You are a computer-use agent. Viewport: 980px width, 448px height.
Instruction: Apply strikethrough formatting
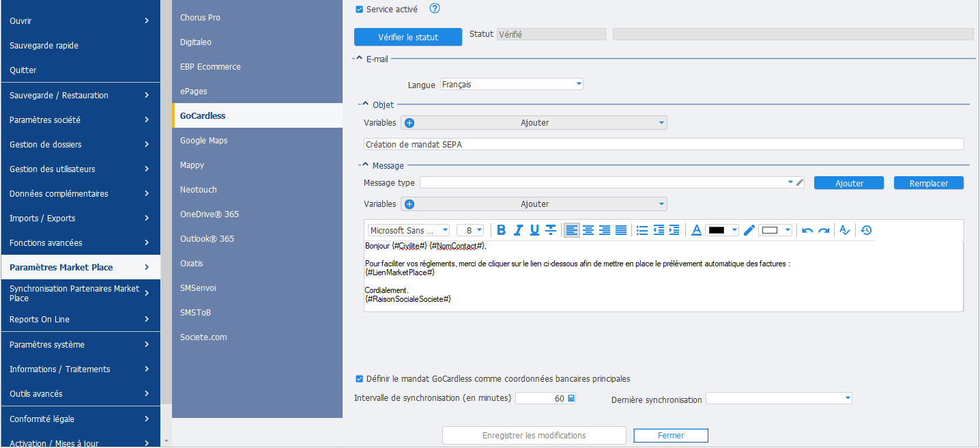[x=551, y=230]
